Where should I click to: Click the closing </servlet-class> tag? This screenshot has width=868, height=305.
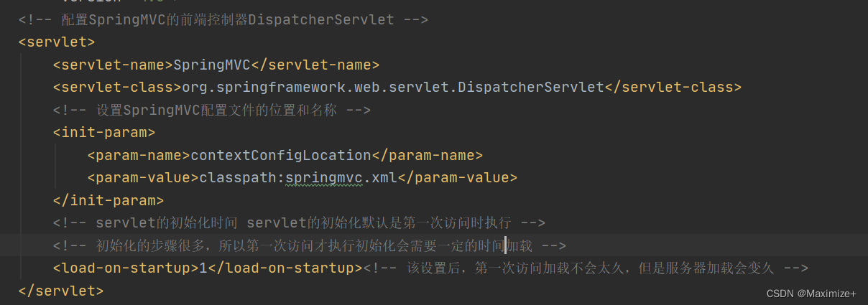coord(673,88)
